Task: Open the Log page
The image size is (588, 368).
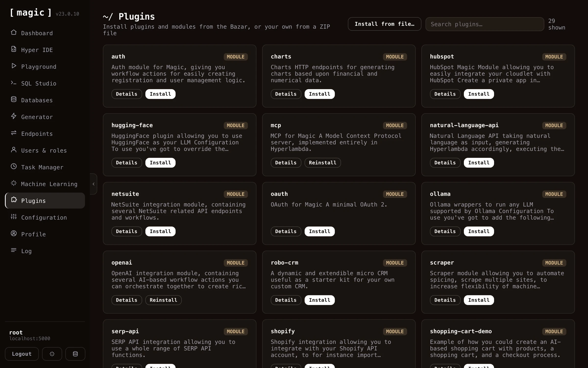Action: pos(45,251)
